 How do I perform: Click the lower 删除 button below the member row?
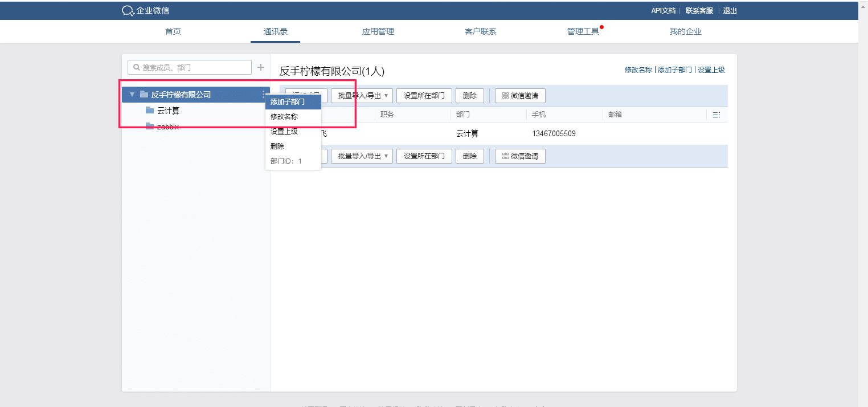pyautogui.click(x=470, y=156)
